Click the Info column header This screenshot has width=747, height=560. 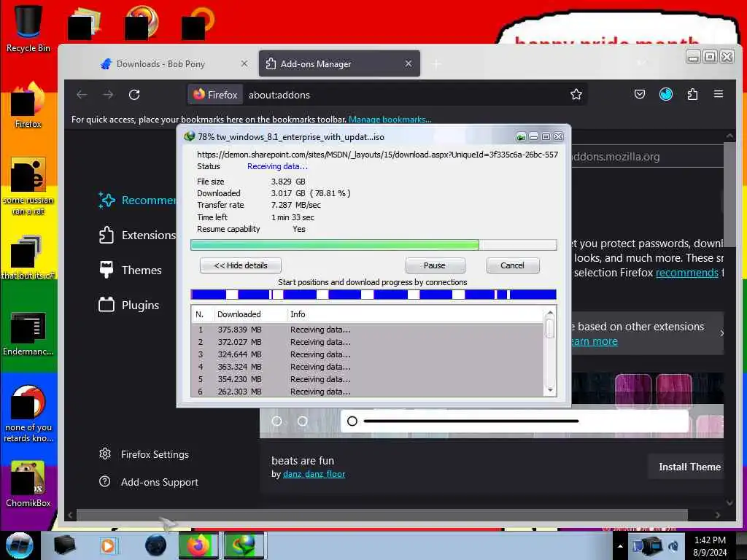pyautogui.click(x=415, y=314)
